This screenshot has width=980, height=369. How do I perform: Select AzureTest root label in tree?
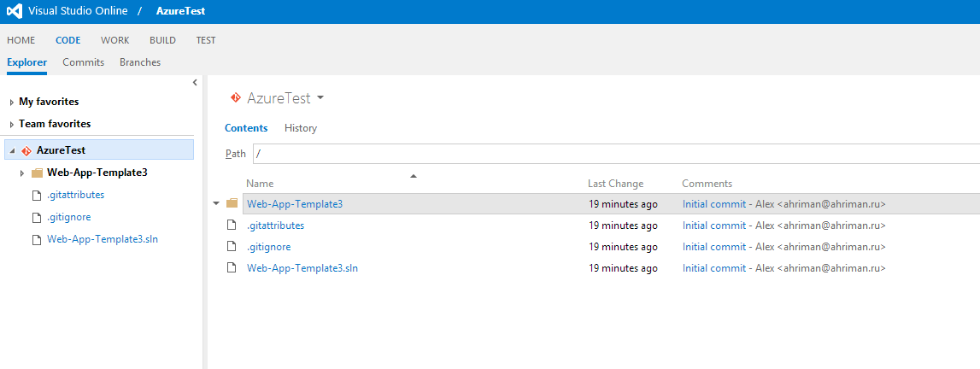tap(62, 149)
